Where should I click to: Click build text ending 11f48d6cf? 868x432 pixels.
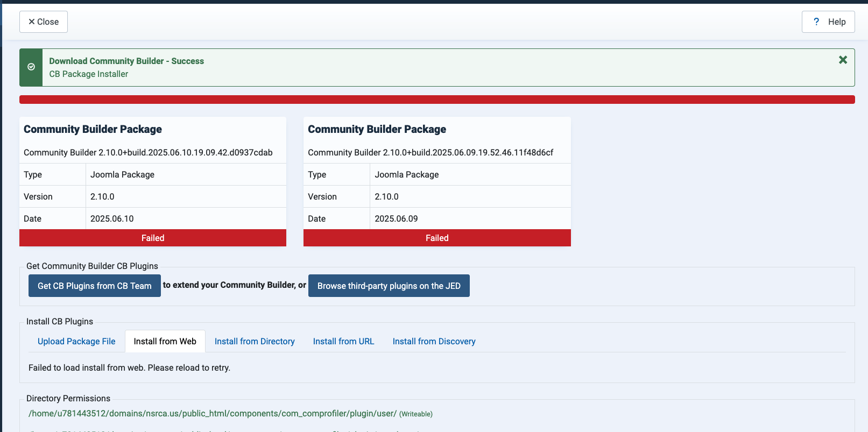pos(431,153)
